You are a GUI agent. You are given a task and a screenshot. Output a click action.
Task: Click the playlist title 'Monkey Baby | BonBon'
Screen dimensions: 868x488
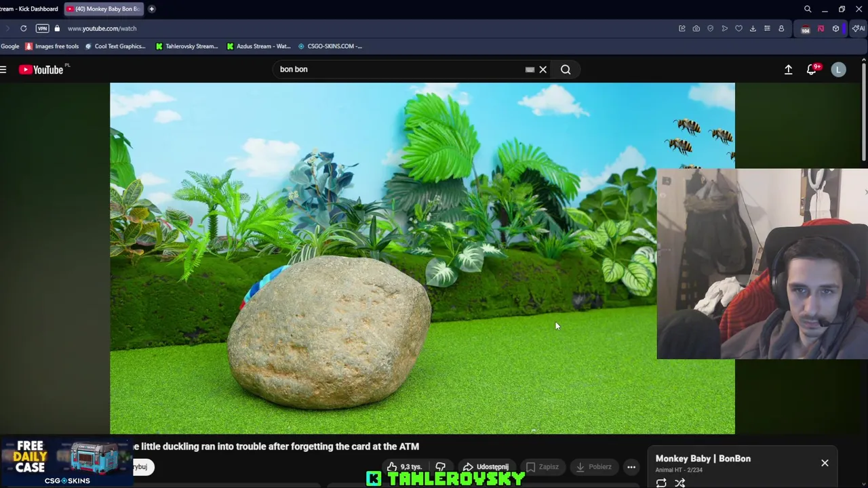tap(703, 458)
